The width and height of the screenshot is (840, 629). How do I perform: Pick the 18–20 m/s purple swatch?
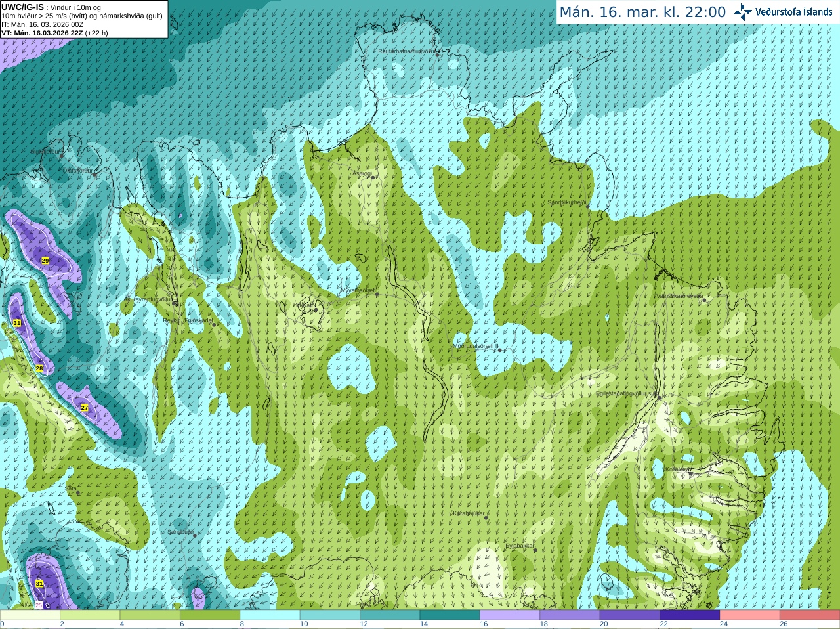(x=570, y=615)
